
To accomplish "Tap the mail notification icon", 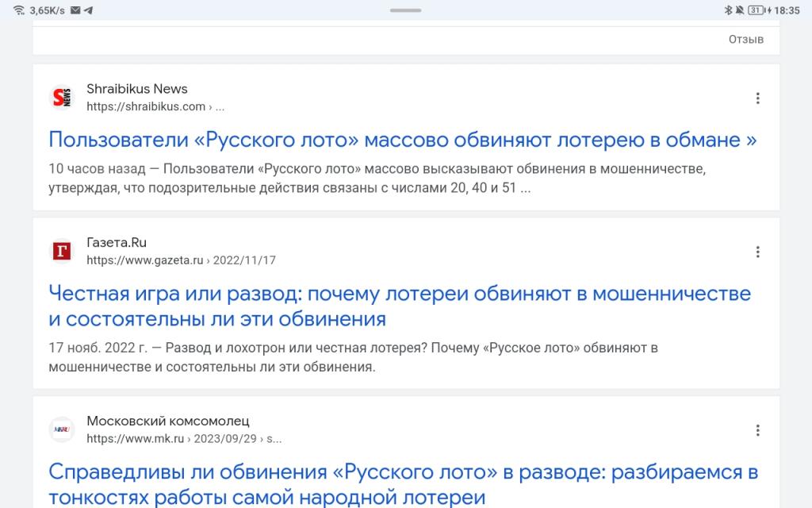I will pos(75,10).
